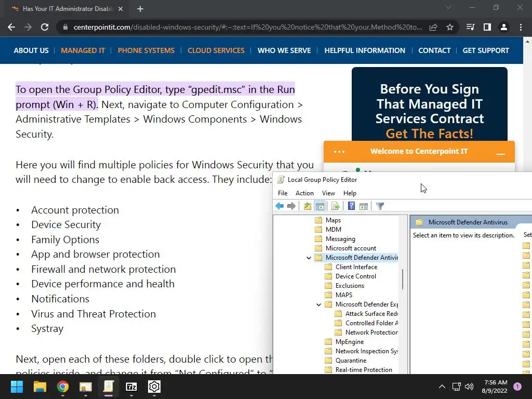Close the Has Your IT Administrator tab
This screenshot has width=532, height=399.
(121, 9)
